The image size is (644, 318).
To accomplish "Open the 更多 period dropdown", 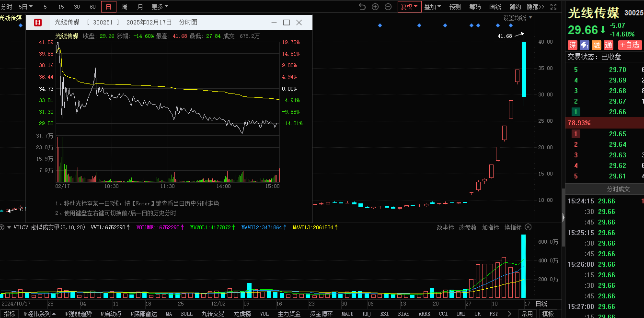I will pos(160,7).
